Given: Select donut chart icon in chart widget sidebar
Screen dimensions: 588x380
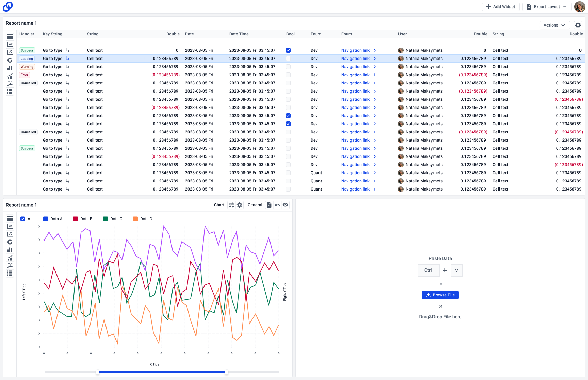Looking at the screenshot, I should point(10,242).
